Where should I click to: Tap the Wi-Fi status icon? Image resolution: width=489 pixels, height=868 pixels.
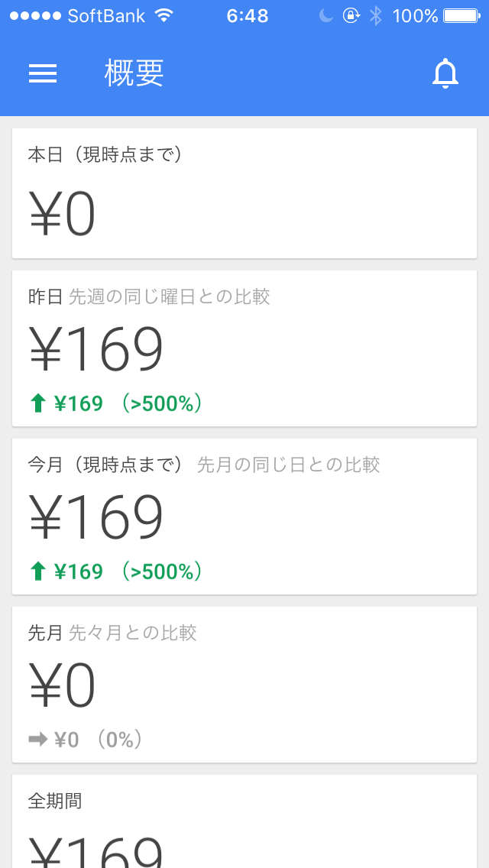[164, 16]
